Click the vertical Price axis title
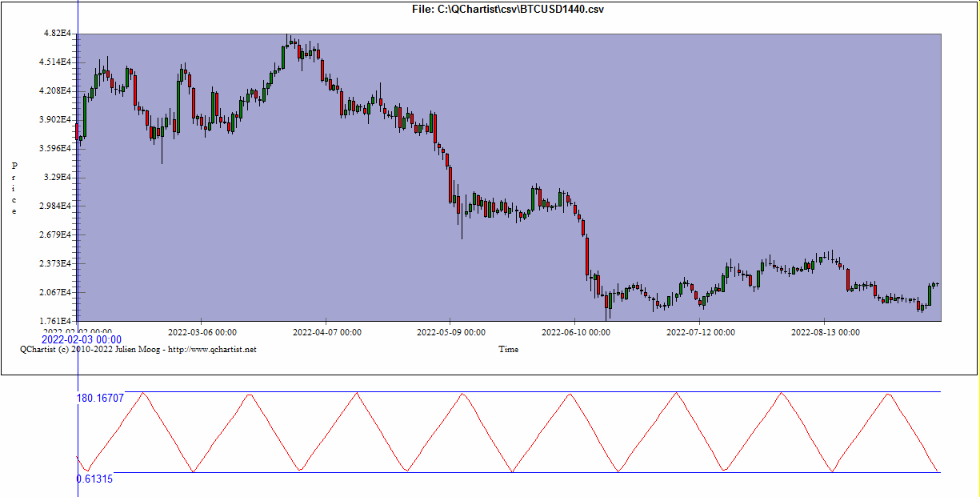This screenshot has height=497, width=980. tap(14, 188)
